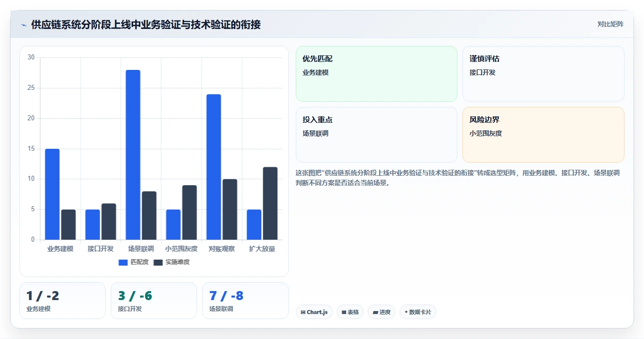This screenshot has width=644, height=339.
Task: Open the 投入重点 card
Action: coord(377,135)
